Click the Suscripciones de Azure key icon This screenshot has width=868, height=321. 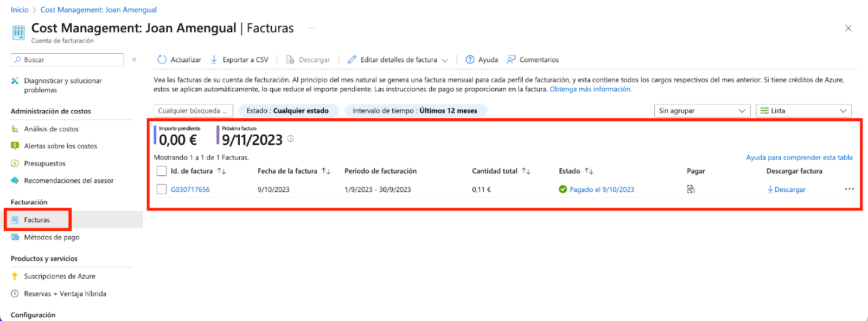point(15,276)
